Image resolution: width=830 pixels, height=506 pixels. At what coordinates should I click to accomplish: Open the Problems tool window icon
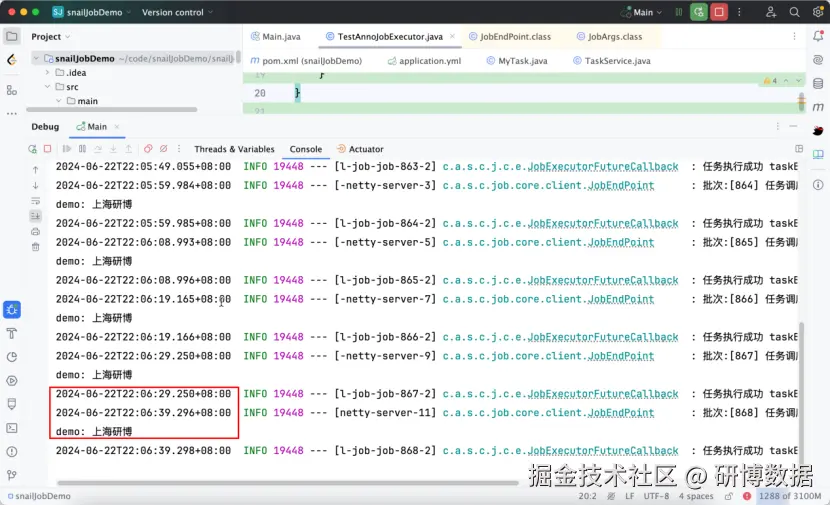point(12,451)
